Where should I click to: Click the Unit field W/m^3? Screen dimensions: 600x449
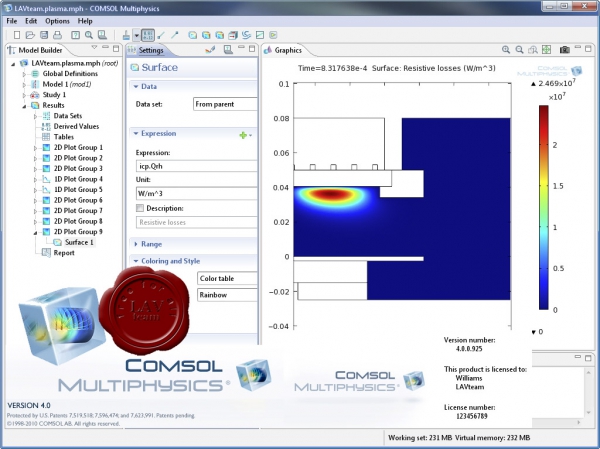197,194
